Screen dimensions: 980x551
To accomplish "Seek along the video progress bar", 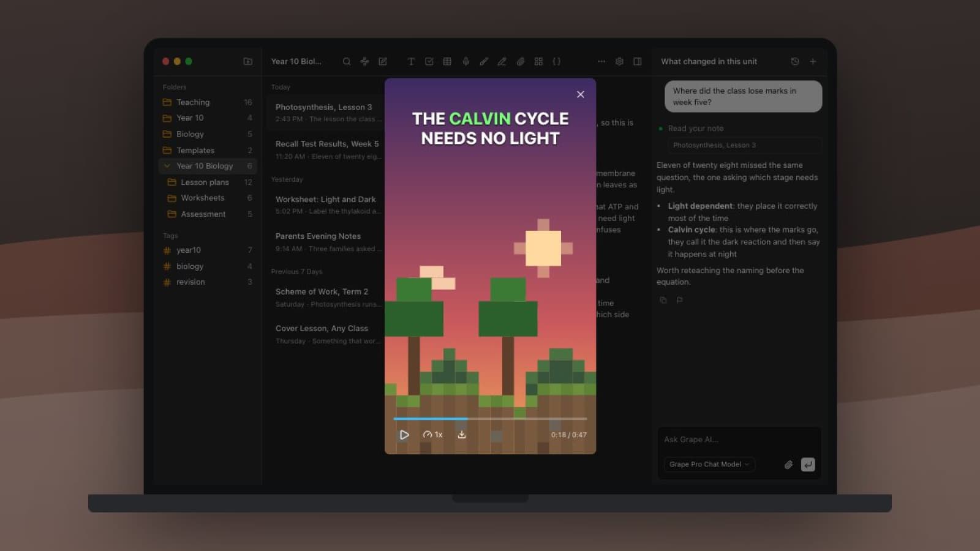I will (x=490, y=419).
